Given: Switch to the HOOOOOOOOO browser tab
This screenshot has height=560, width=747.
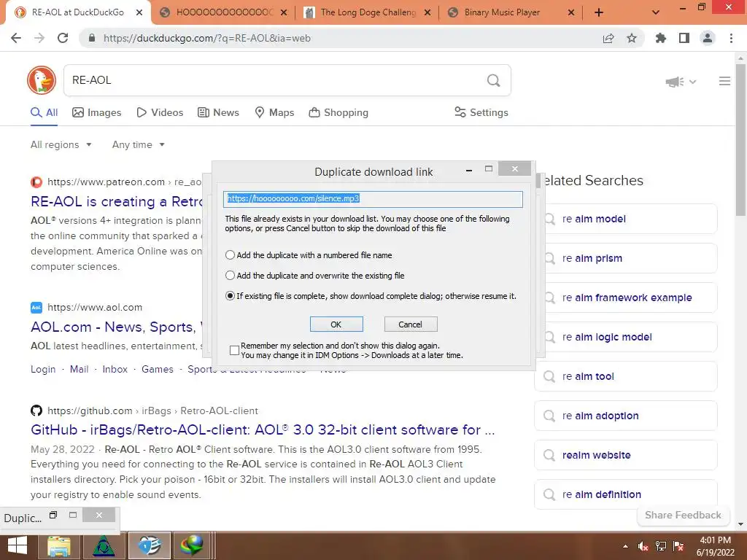Looking at the screenshot, I should (x=224, y=13).
